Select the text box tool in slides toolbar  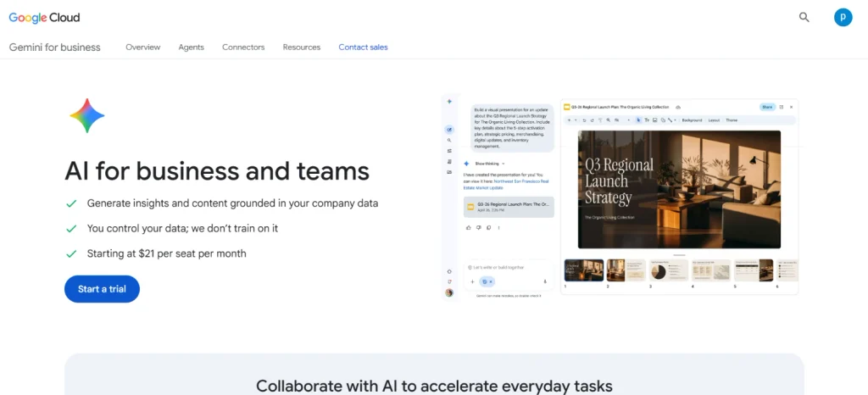click(647, 120)
